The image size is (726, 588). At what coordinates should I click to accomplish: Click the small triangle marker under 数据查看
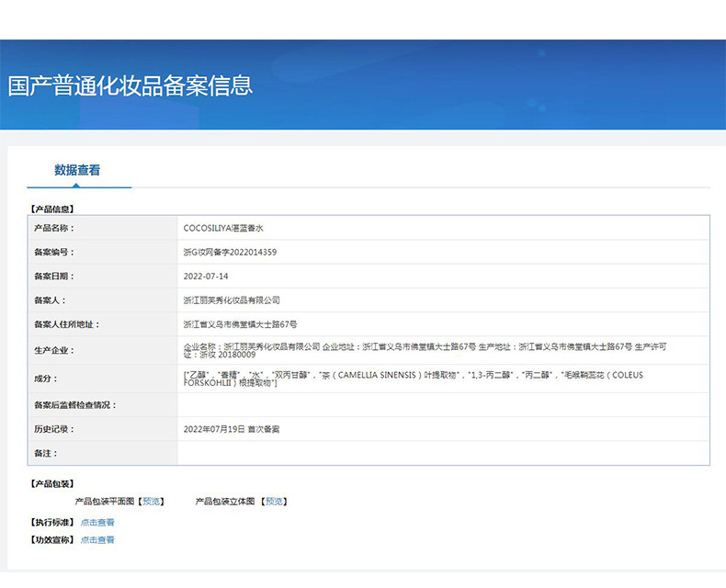click(x=76, y=186)
